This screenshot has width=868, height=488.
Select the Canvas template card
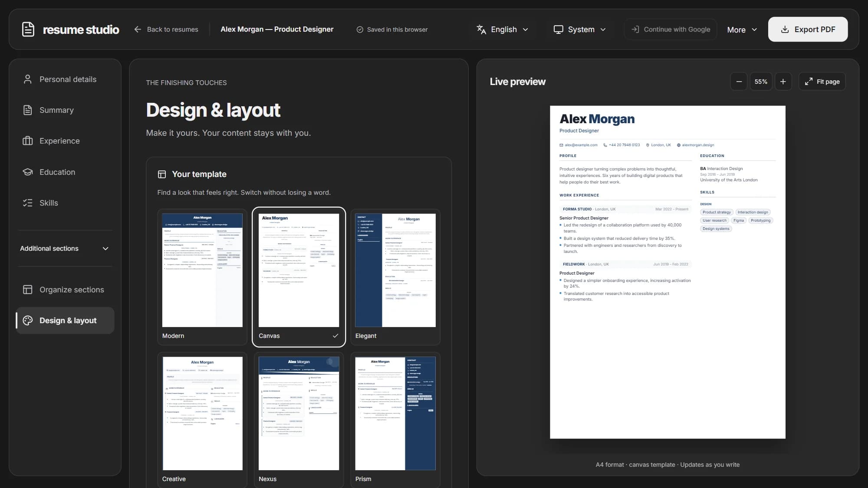coord(299,277)
